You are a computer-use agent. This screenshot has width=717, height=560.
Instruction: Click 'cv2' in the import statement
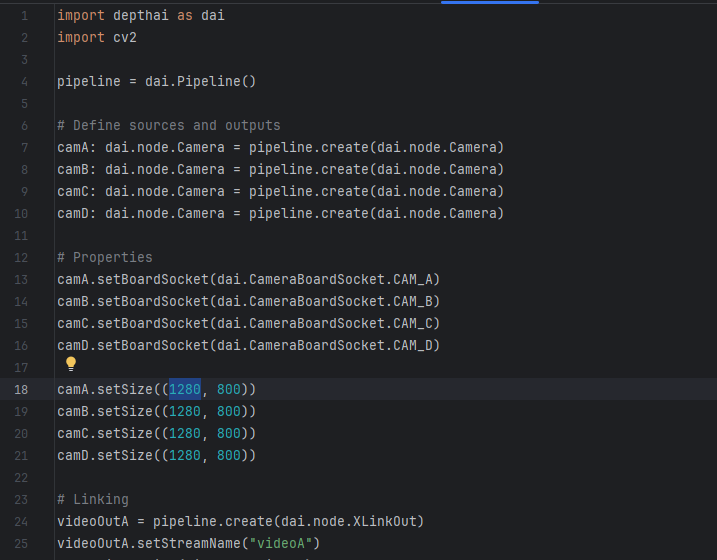pyautogui.click(x=125, y=37)
